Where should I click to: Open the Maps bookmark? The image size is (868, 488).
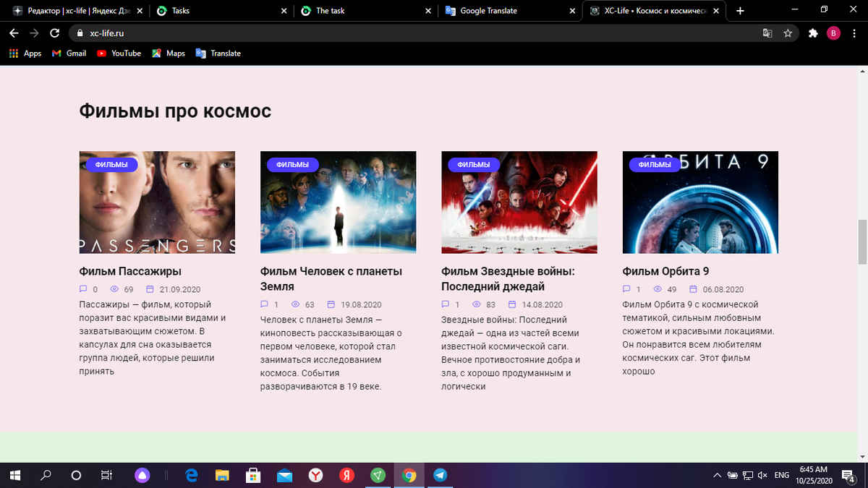coord(169,53)
